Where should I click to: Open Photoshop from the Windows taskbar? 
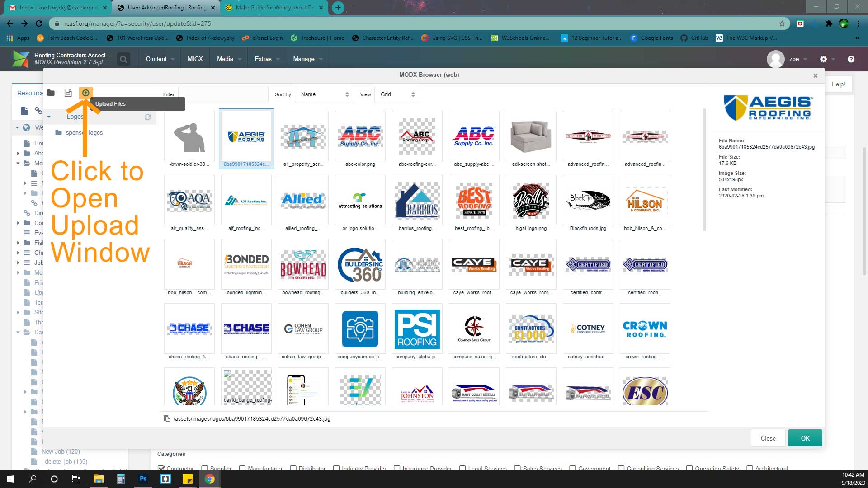(x=143, y=479)
